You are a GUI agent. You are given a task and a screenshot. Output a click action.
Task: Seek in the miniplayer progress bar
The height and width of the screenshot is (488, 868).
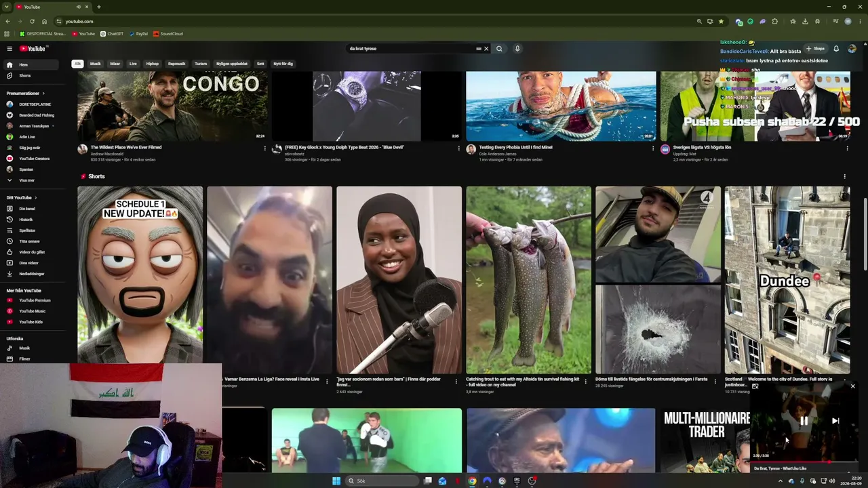[x=804, y=462]
